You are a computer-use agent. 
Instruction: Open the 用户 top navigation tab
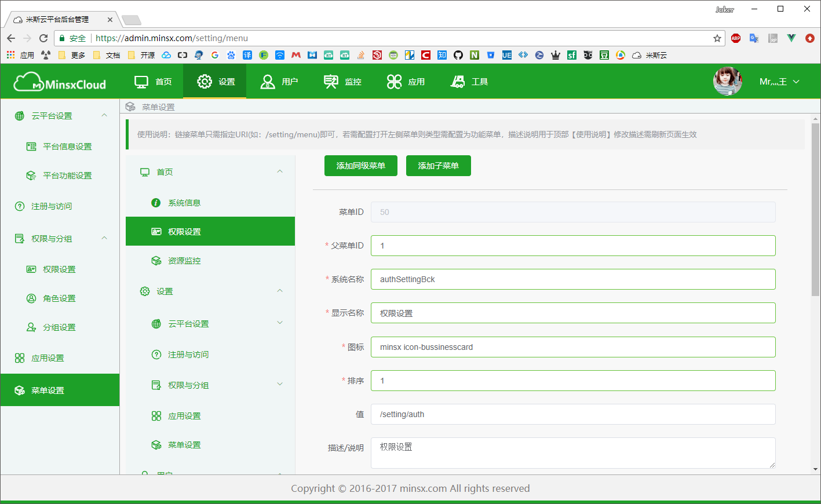click(278, 82)
